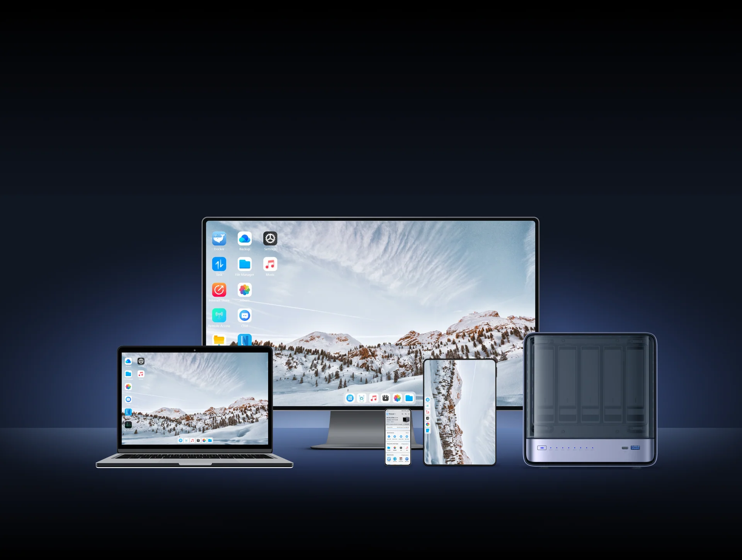Open video clapperboard app in monitor dock
This screenshot has width=742, height=560.
(385, 398)
